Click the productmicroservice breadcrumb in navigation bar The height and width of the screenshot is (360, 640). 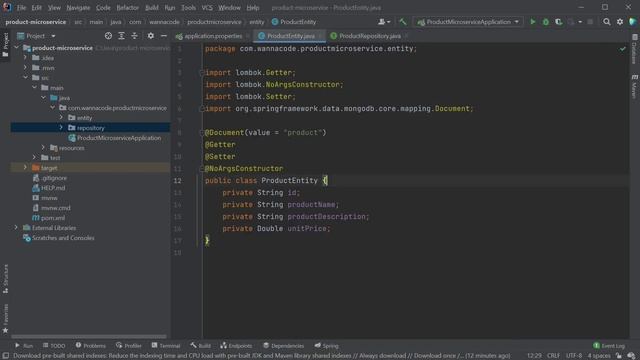point(214,22)
